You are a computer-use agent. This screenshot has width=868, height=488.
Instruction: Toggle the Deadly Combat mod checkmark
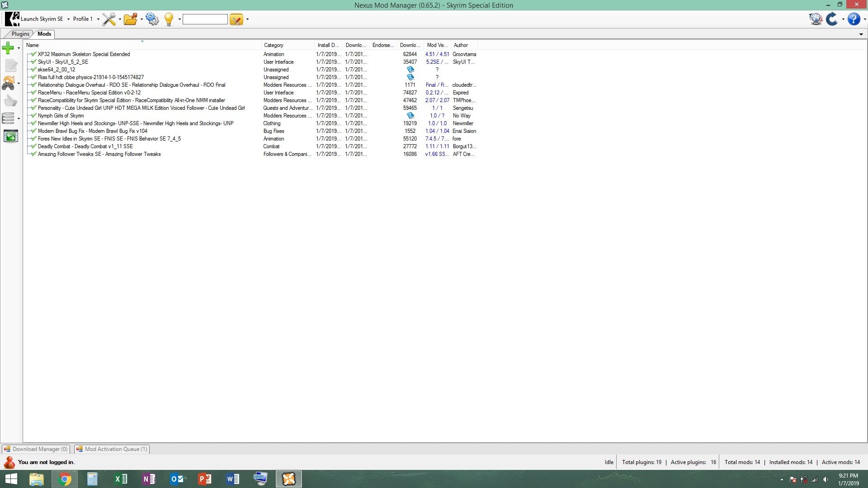(x=34, y=146)
